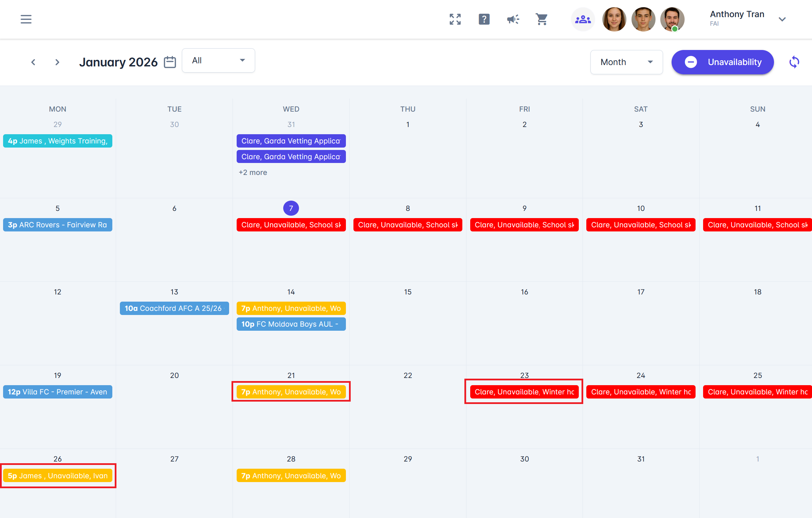Go to next month arrow

coord(57,62)
